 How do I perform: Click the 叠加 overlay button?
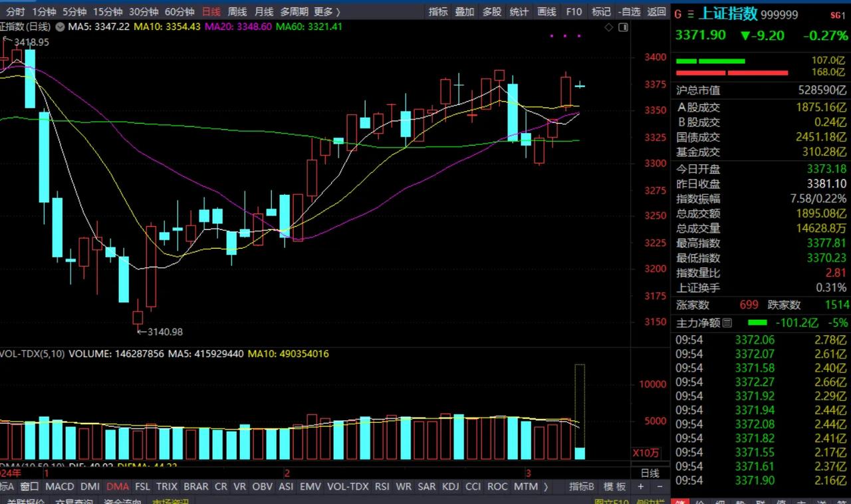click(465, 12)
